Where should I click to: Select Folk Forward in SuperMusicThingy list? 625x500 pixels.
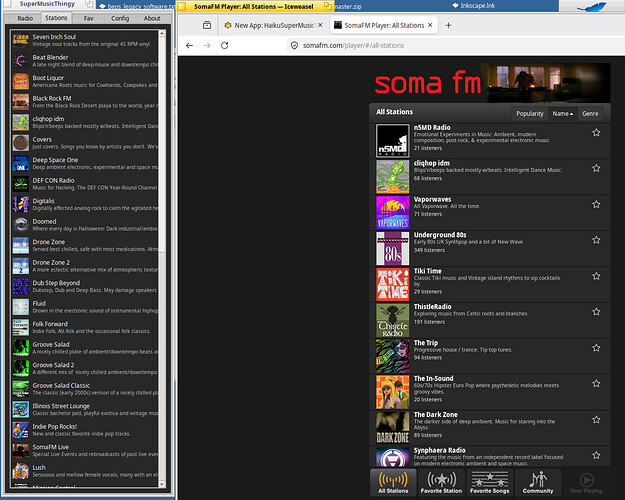[x=85, y=327]
